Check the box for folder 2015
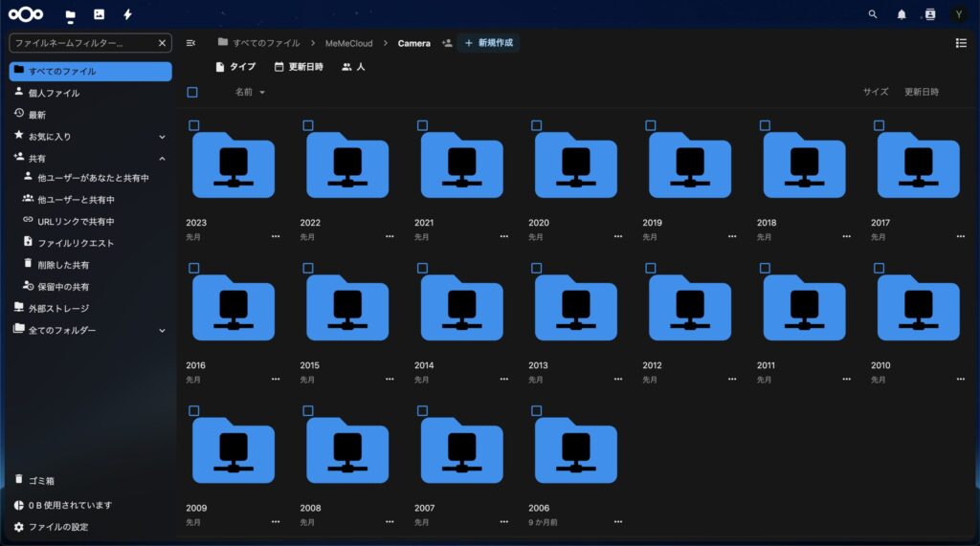The height and width of the screenshot is (546, 980). point(308,268)
